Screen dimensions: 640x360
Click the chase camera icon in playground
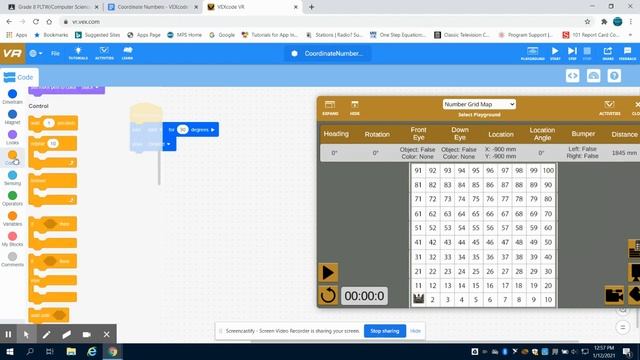click(614, 295)
